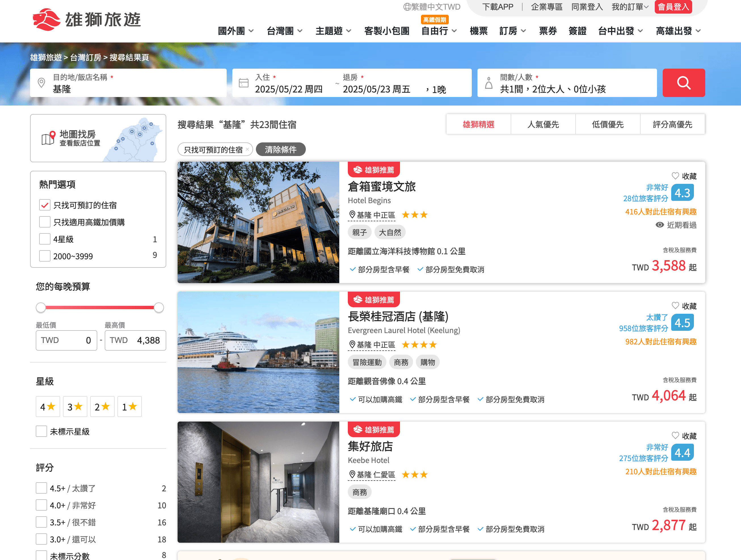The height and width of the screenshot is (560, 741).
Task: Click the red search magnifier button
Action: (683, 83)
